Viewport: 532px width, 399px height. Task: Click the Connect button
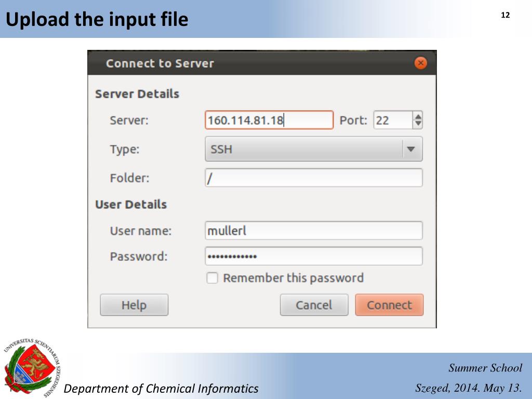click(x=389, y=305)
